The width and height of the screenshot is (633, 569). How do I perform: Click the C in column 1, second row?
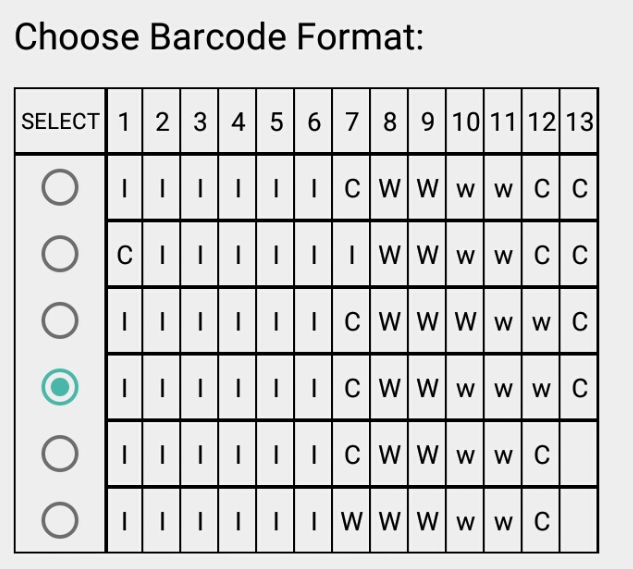(x=124, y=255)
